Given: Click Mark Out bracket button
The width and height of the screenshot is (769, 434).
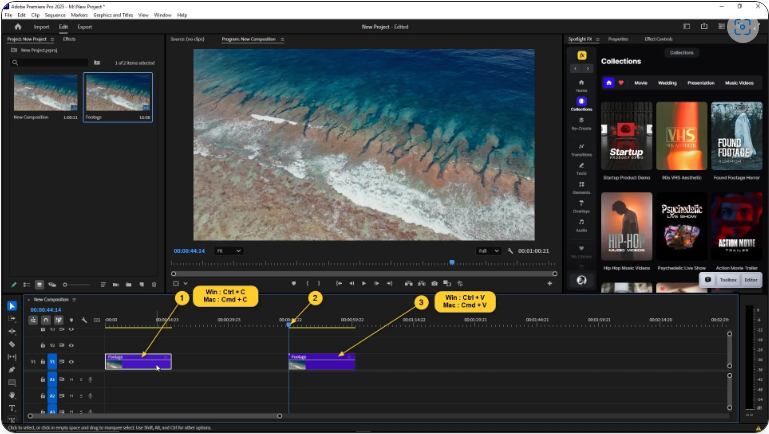Looking at the screenshot, I should point(319,283).
